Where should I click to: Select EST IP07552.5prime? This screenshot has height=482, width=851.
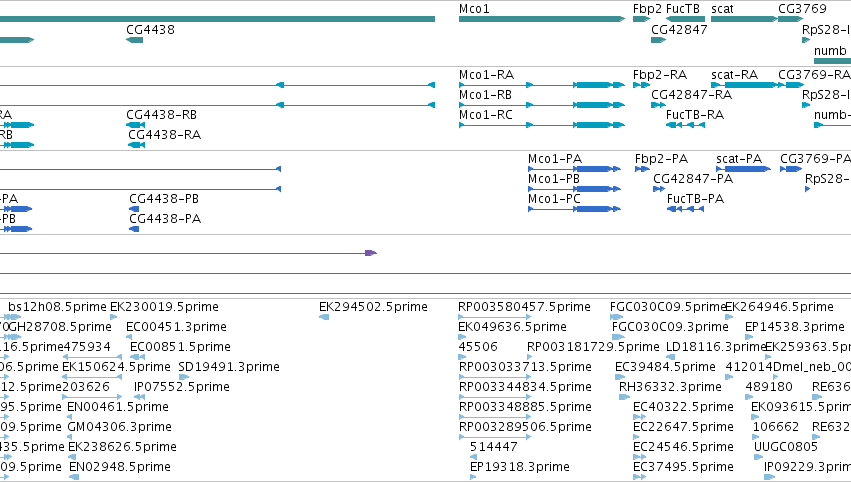pos(139,397)
